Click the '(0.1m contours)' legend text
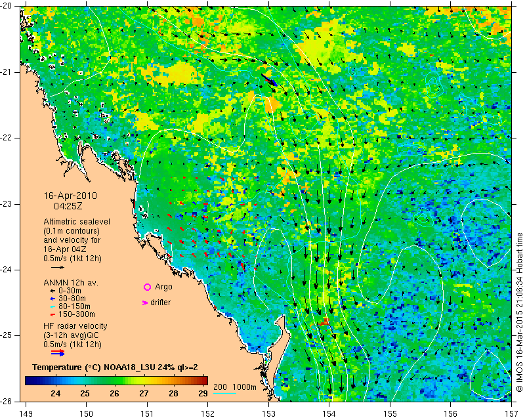The height and width of the screenshot is (420, 525). click(72, 231)
